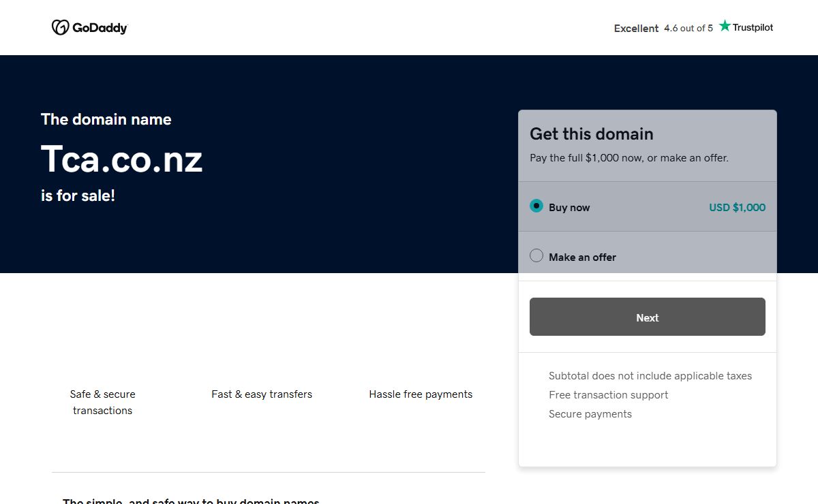Click the Subtotal does not include taxes note
Screen dimensions: 818x504
[x=650, y=376]
